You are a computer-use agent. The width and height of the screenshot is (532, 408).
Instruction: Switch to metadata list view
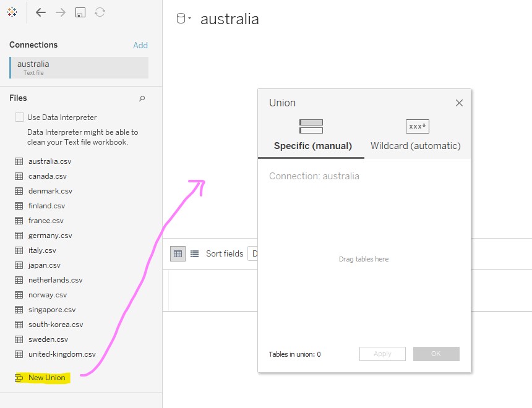(x=194, y=253)
